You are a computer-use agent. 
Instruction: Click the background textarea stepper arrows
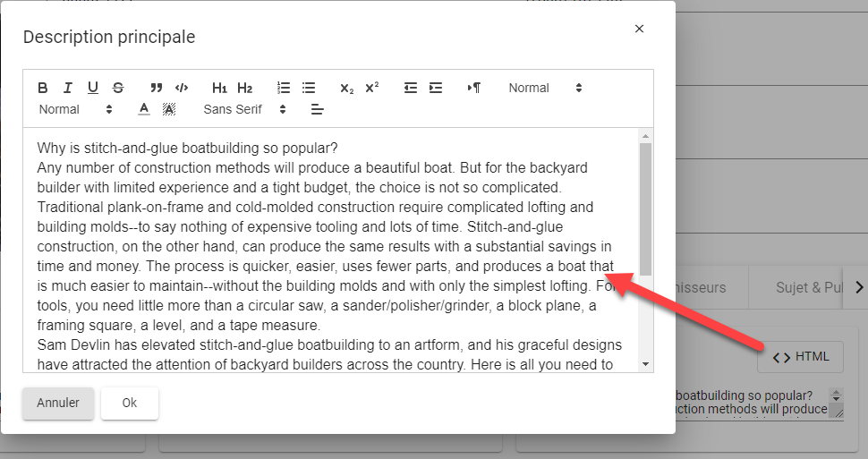[836, 395]
